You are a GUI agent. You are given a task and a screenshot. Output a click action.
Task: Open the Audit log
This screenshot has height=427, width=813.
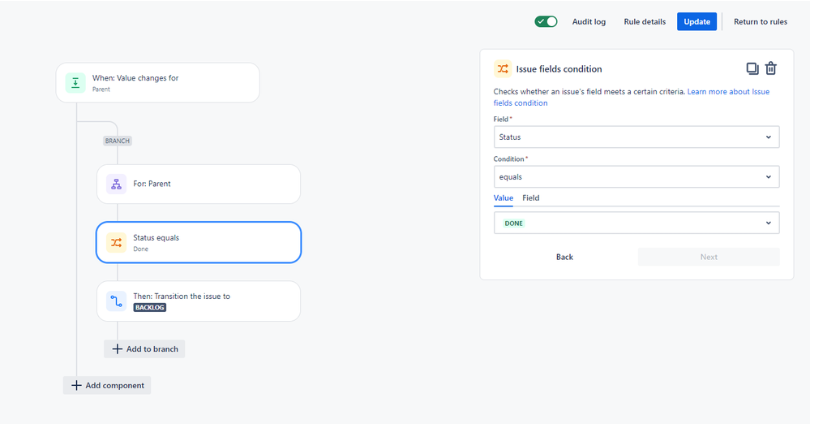click(588, 22)
